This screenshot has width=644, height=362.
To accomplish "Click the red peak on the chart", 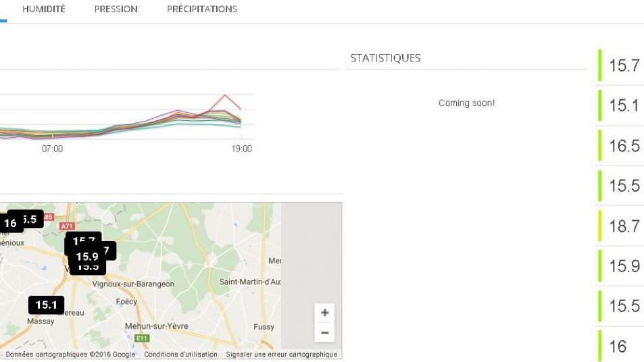I will pyautogui.click(x=225, y=95).
